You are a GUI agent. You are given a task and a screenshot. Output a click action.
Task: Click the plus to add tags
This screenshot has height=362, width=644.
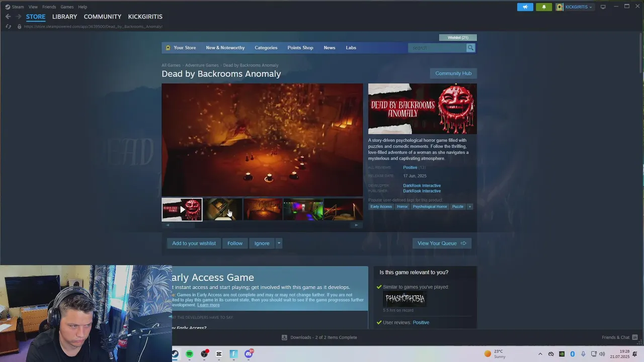point(470,207)
